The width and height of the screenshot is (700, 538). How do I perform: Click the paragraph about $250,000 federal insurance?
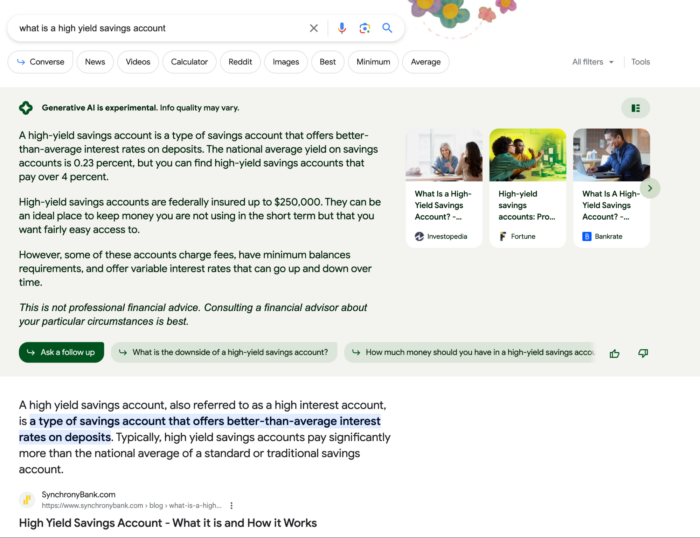coord(200,216)
